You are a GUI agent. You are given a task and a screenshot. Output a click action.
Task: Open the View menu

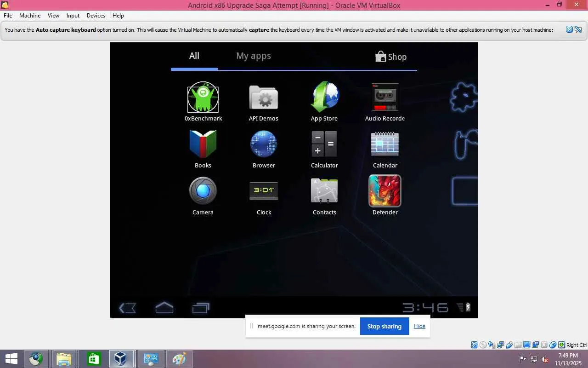(53, 15)
